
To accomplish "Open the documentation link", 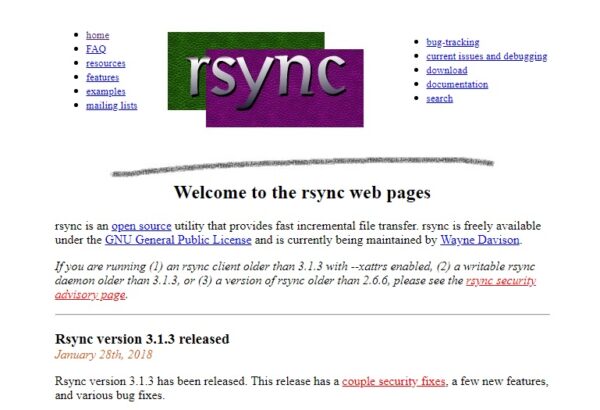I will [457, 85].
